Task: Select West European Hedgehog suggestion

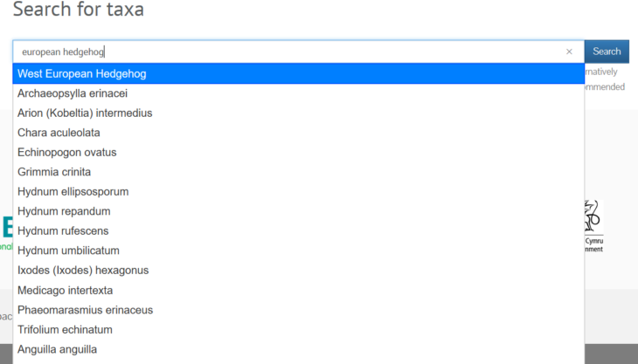Action: pyautogui.click(x=299, y=73)
